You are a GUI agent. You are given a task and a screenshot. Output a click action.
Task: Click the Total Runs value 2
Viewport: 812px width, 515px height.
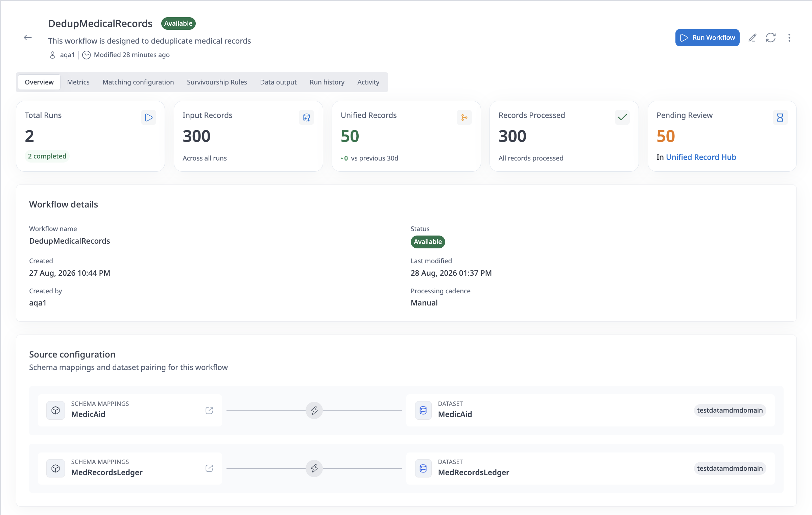[29, 136]
